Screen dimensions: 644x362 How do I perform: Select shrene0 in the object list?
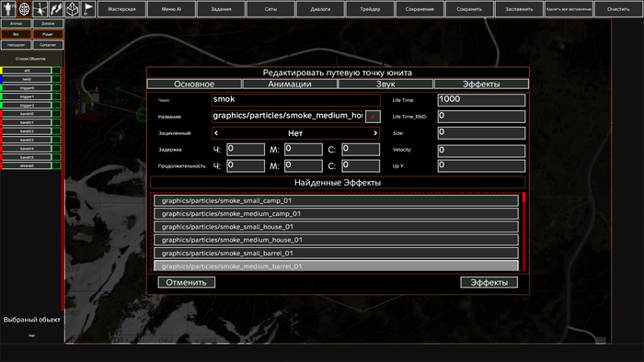pyautogui.click(x=27, y=165)
